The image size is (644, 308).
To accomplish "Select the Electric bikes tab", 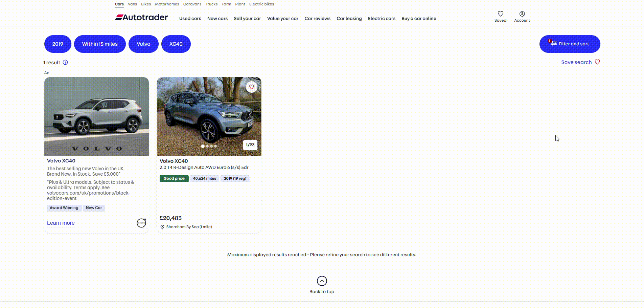I will [261, 4].
